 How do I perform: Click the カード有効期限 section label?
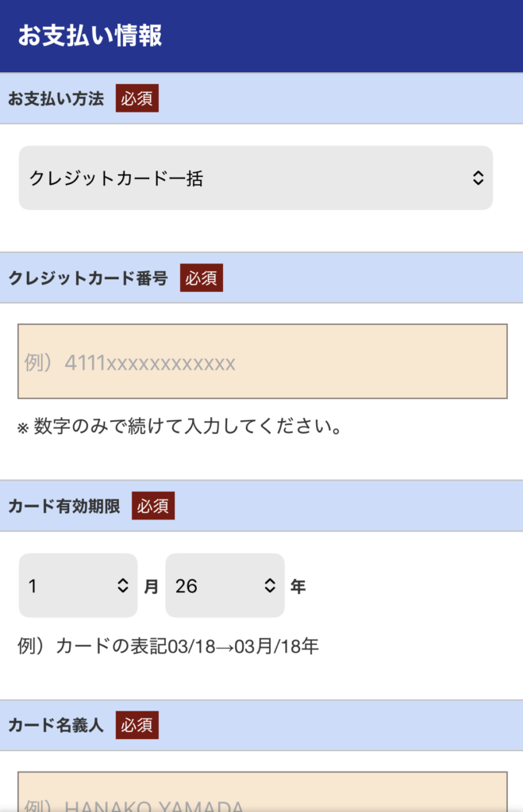tap(63, 506)
